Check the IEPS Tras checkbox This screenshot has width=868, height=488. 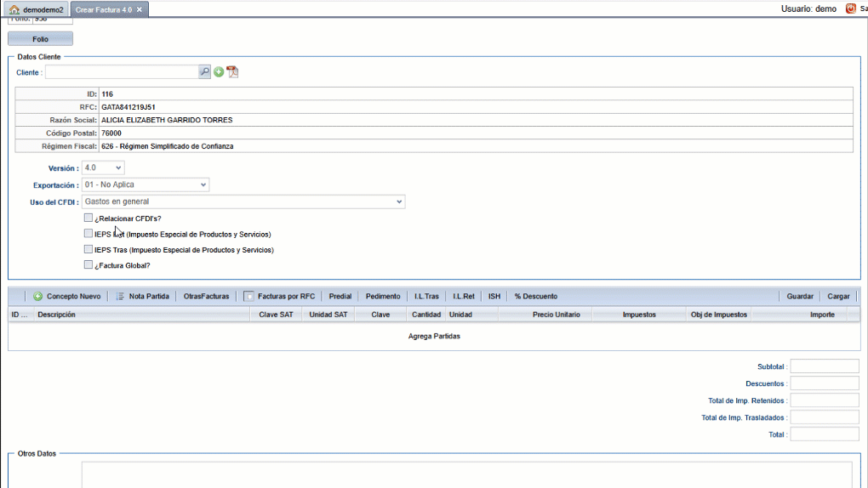pyautogui.click(x=89, y=250)
